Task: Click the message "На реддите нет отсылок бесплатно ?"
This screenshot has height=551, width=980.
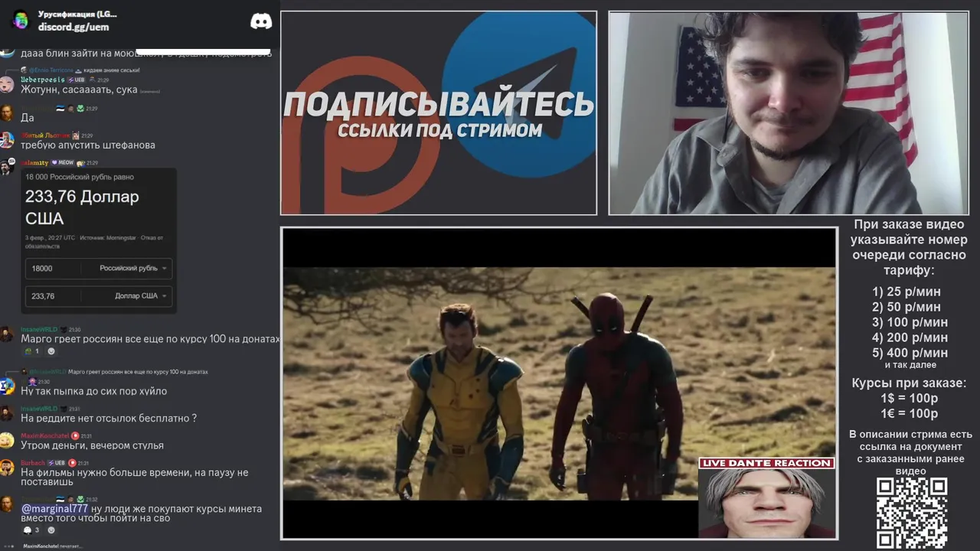Action: 109,419
